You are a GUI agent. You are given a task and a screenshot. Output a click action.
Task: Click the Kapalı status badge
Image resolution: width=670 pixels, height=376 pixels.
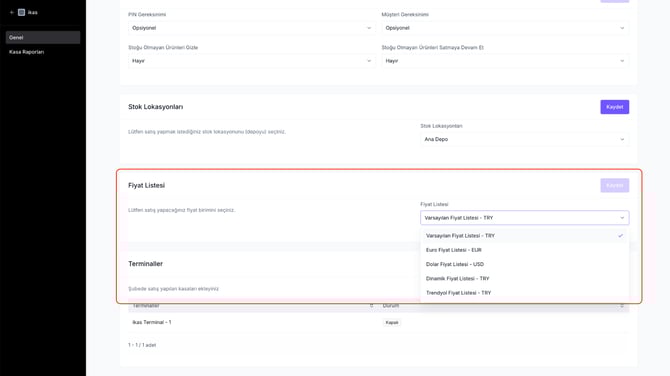coord(392,323)
